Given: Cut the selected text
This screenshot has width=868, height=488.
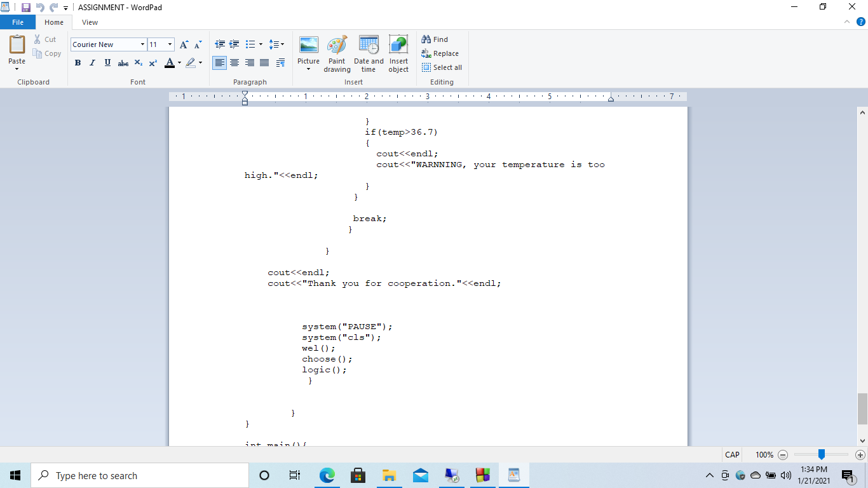Looking at the screenshot, I should coord(46,39).
